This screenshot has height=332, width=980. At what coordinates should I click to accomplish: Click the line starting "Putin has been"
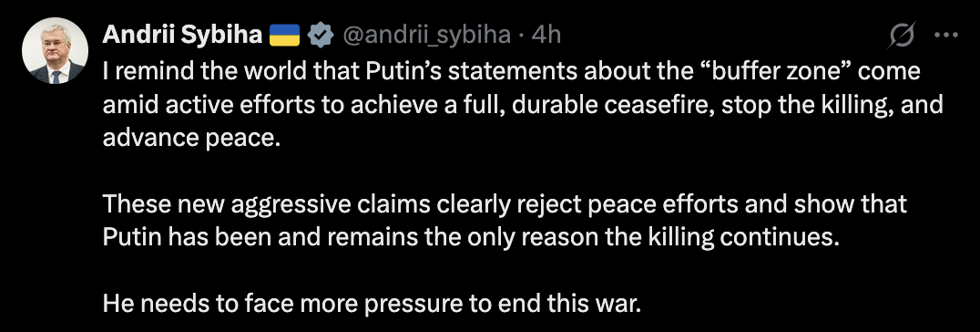point(469,237)
